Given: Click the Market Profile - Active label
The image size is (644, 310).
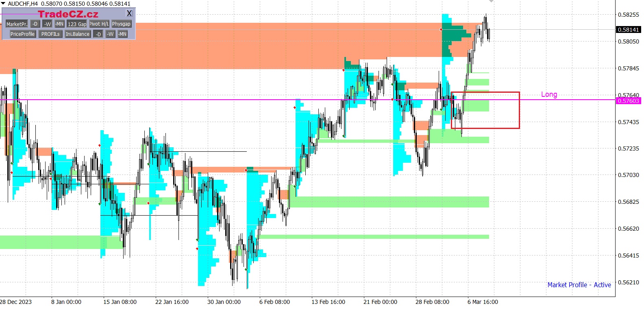Looking at the screenshot, I should pyautogui.click(x=579, y=285).
